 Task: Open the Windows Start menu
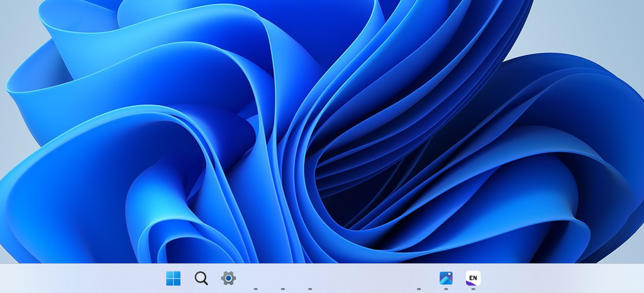pos(174,279)
